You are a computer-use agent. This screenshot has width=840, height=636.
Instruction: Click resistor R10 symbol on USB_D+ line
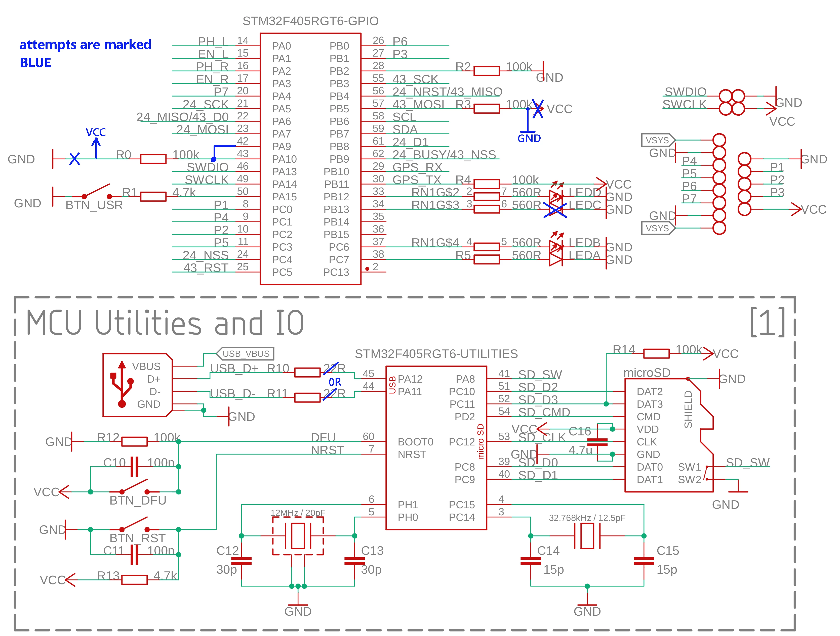tap(307, 373)
